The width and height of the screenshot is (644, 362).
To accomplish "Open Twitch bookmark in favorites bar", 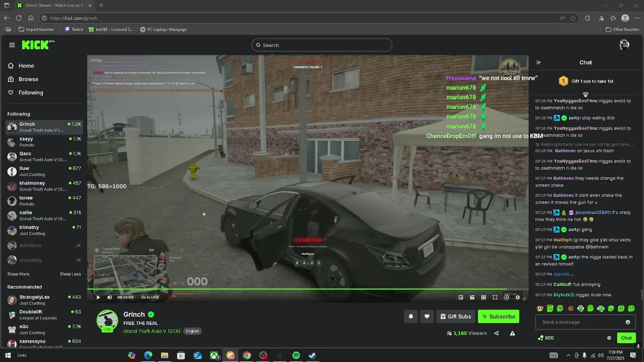I will (x=73, y=29).
